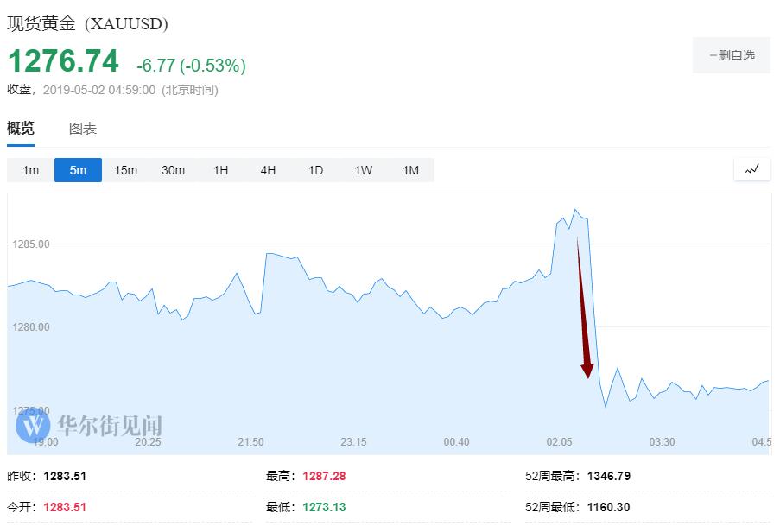Click the 现货黄金 (XAUUSD) title
Viewport: 780px width, 532px height.
(x=87, y=23)
